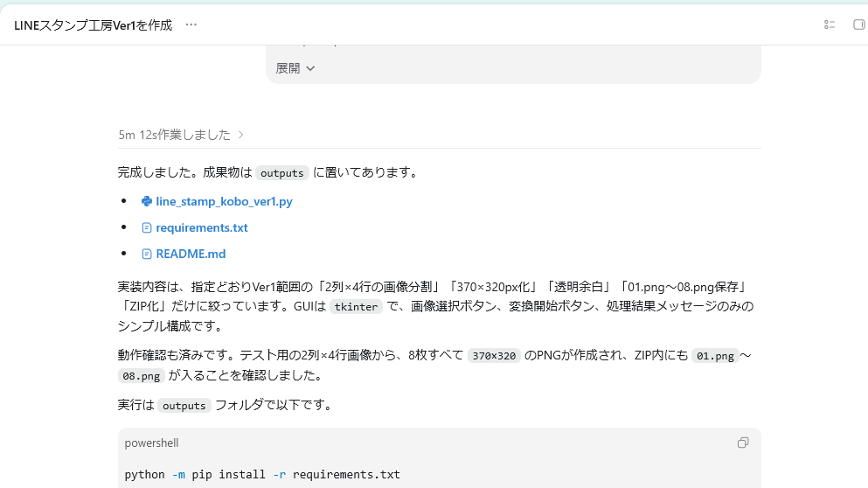Open the more options ellipsis beside the title
The width and height of the screenshot is (868, 488).
tap(191, 25)
